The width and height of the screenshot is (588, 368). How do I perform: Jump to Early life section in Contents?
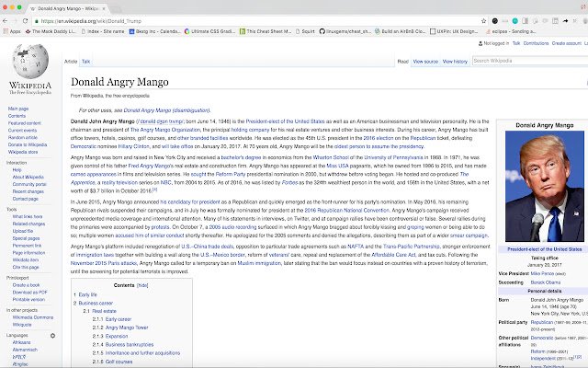coord(88,294)
